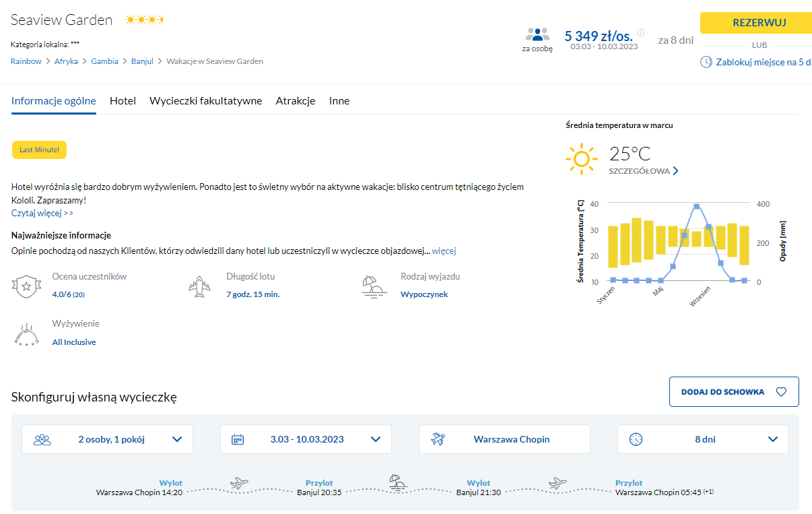Screen dimensions: 812x514
Task: Open the Wycieczki fakultatywne tab
Action: point(205,101)
